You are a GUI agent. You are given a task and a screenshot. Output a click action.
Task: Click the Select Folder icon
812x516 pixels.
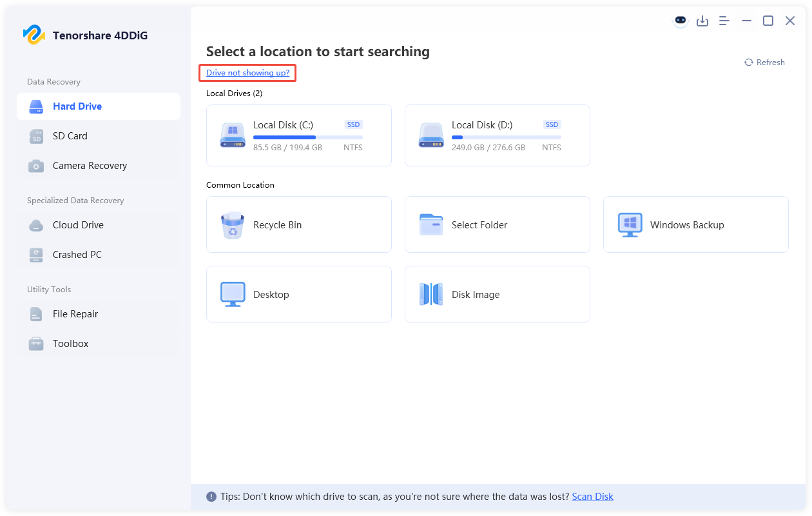pyautogui.click(x=430, y=225)
